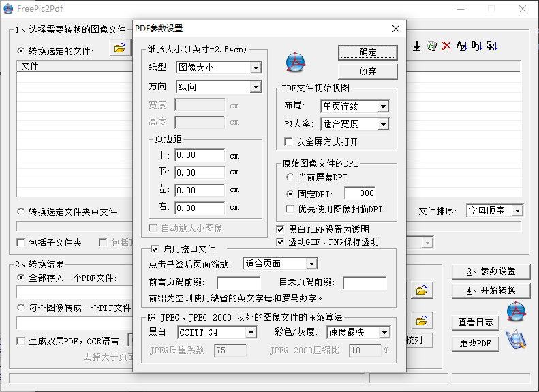Click the 3、参数设置 button
Viewport: 539px width, 392px height.
point(491,272)
